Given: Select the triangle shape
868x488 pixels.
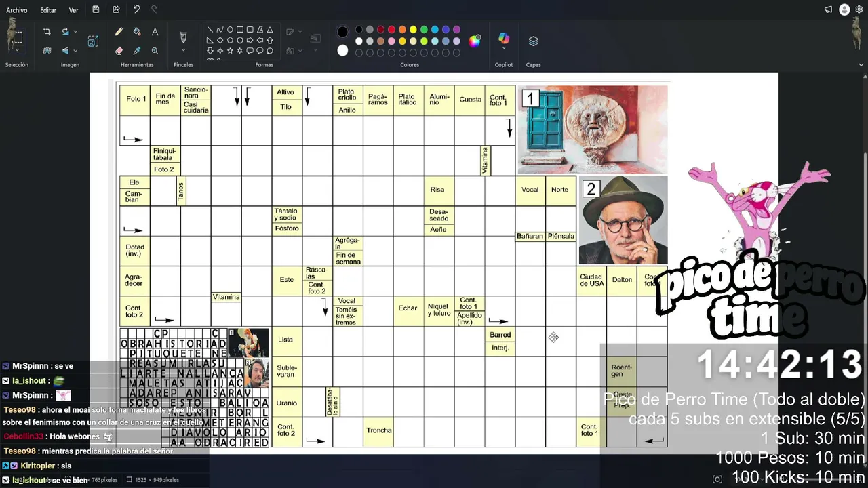Looking at the screenshot, I should [x=270, y=30].
